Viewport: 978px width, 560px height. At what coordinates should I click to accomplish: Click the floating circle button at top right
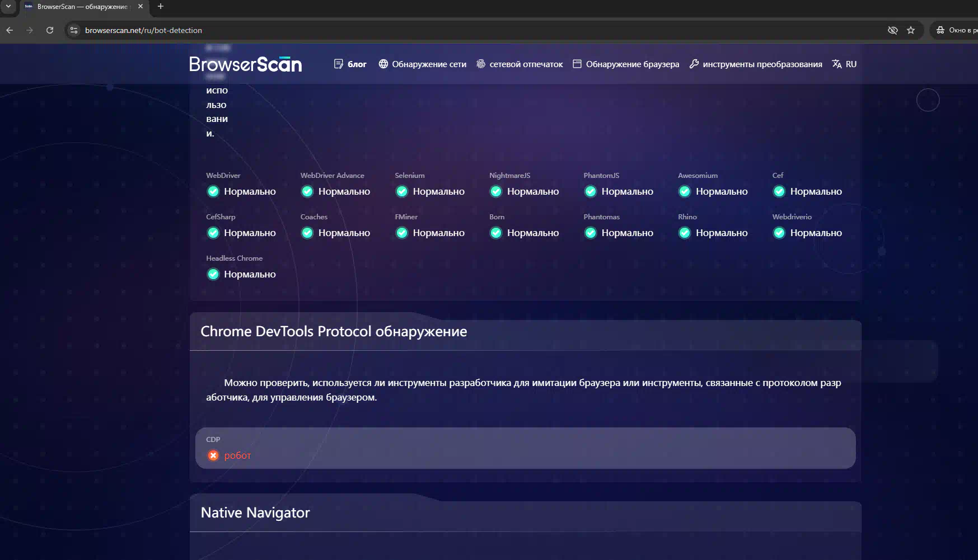point(928,100)
